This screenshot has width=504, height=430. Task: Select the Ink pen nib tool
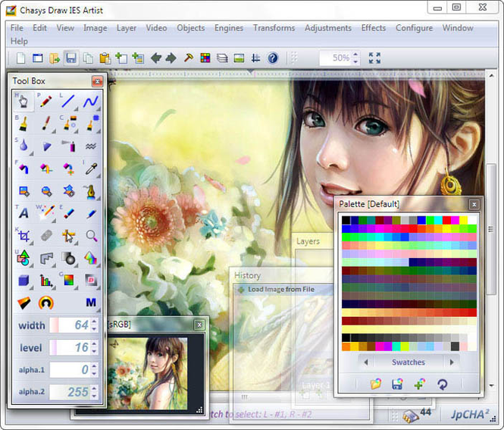pyautogui.click(x=91, y=191)
